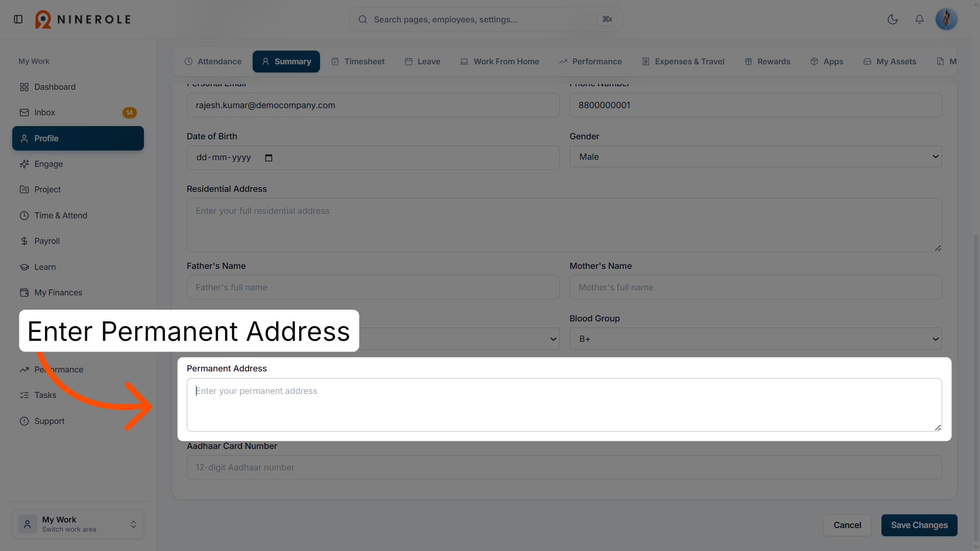The width and height of the screenshot is (980, 551).
Task: Switch to Rewards tab
Action: point(768,61)
